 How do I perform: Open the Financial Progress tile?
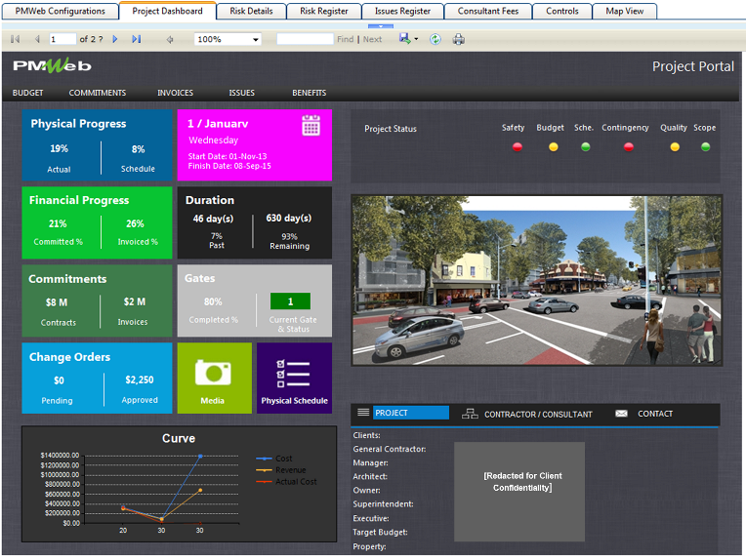pyautogui.click(x=97, y=222)
